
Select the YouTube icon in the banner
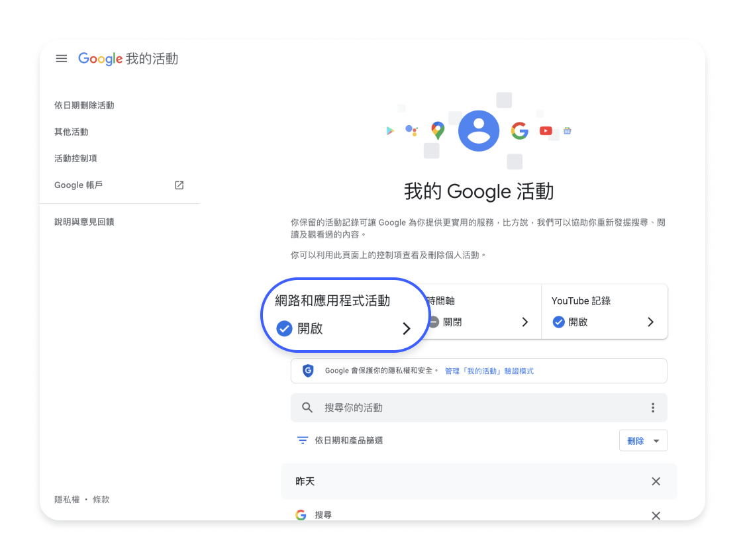click(x=545, y=130)
